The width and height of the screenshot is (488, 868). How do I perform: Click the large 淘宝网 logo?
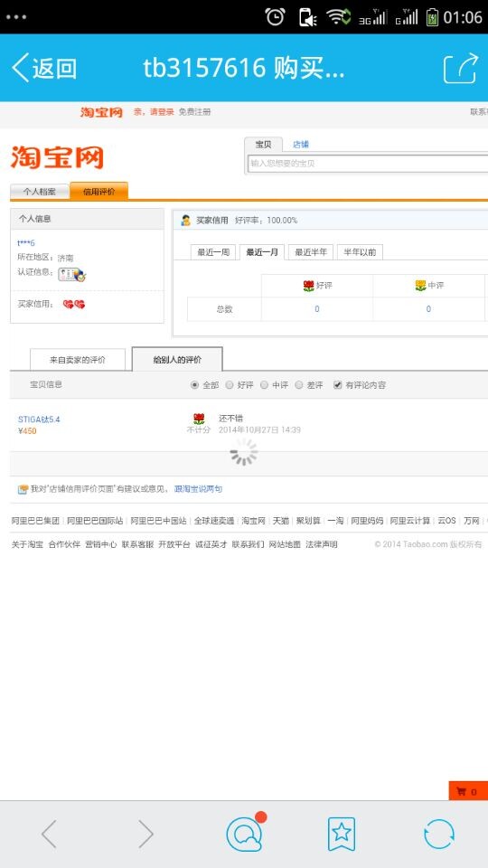[x=57, y=156]
